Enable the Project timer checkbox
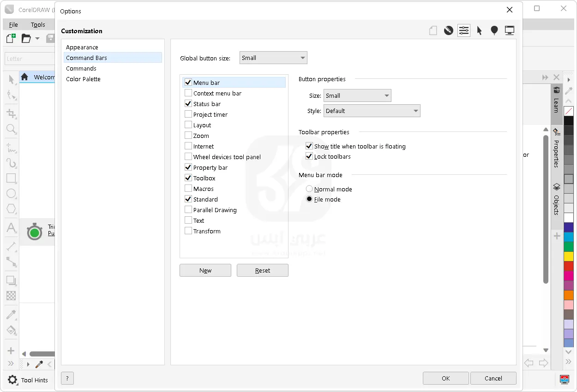Viewport: 577px width, 392px height. pyautogui.click(x=188, y=114)
